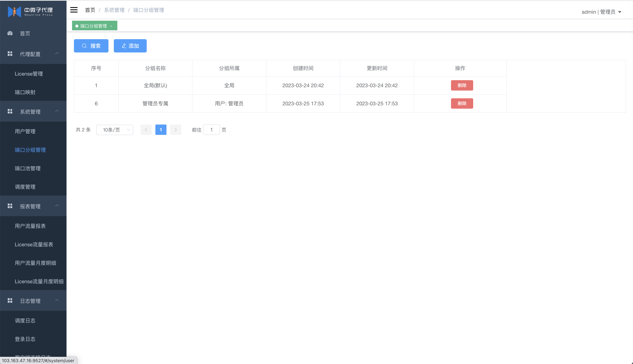Click the 首页 breadcrumb link
The width and height of the screenshot is (633, 364).
[90, 10]
